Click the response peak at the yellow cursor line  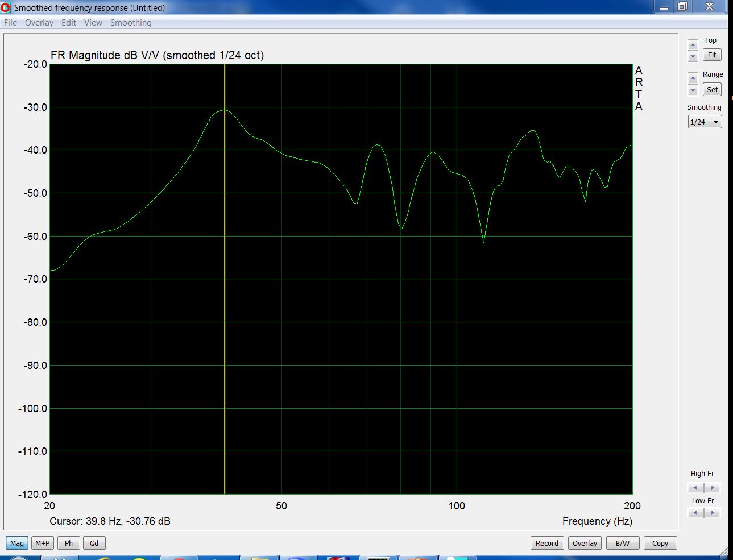pyautogui.click(x=225, y=110)
